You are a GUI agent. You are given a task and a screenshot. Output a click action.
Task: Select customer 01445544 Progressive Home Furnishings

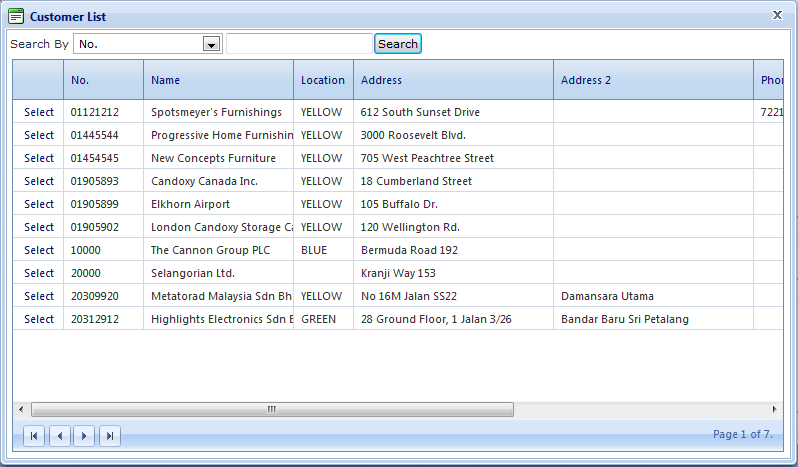tap(39, 135)
